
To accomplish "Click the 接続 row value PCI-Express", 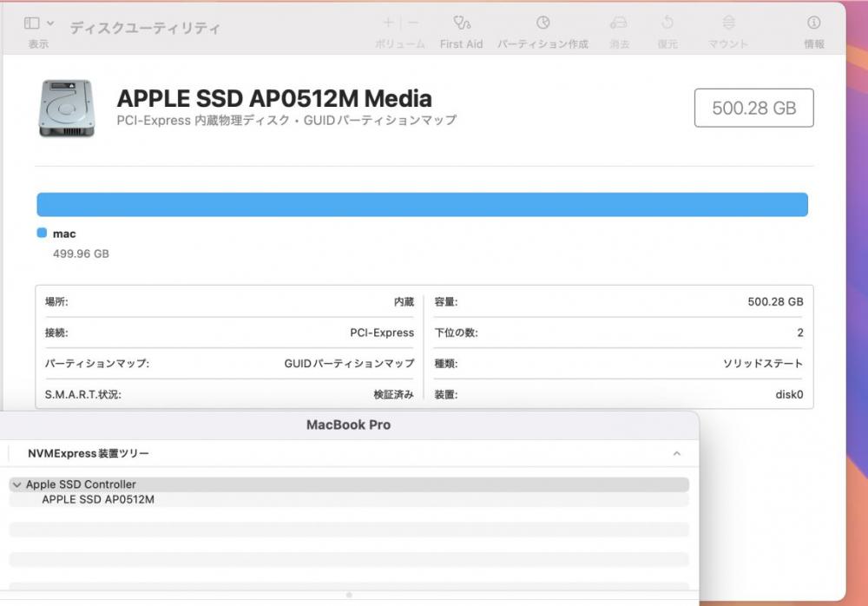I will coord(382,333).
